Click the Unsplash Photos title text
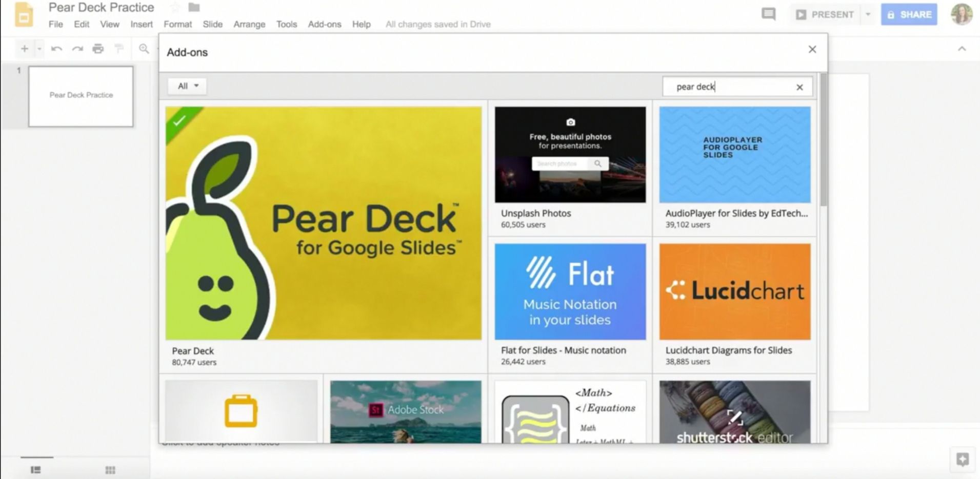The height and width of the screenshot is (479, 980). [536, 213]
